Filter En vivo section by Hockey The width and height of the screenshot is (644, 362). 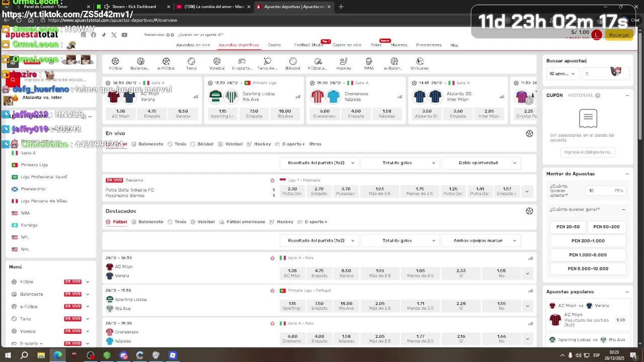click(259, 144)
